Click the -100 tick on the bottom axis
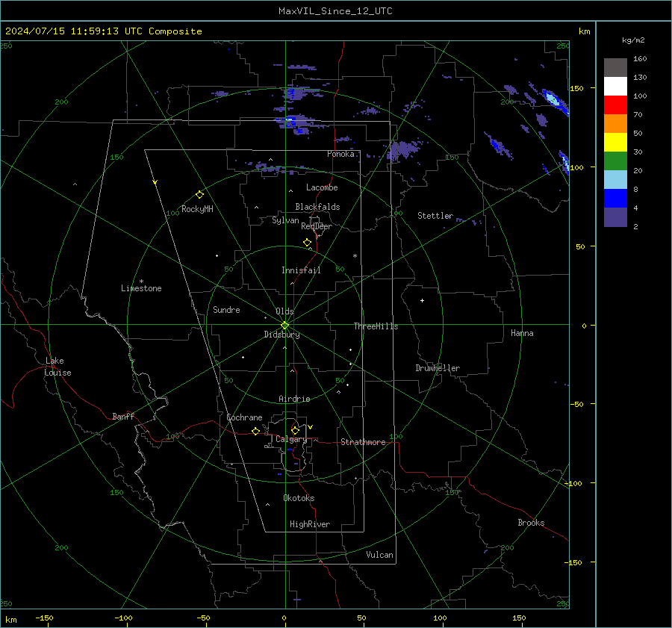 (123, 618)
